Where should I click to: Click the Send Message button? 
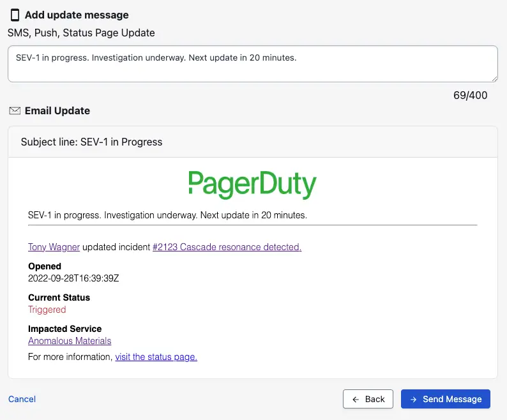[446, 399]
